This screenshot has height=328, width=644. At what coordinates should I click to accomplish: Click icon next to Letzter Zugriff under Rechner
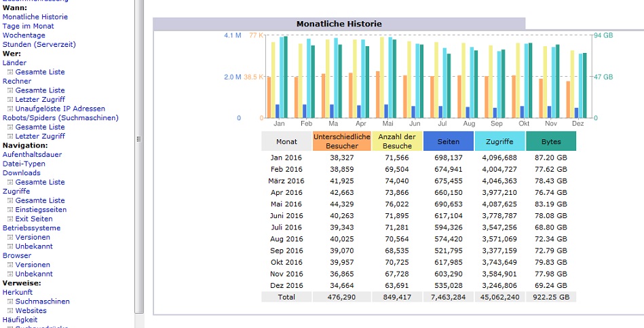coord(10,99)
